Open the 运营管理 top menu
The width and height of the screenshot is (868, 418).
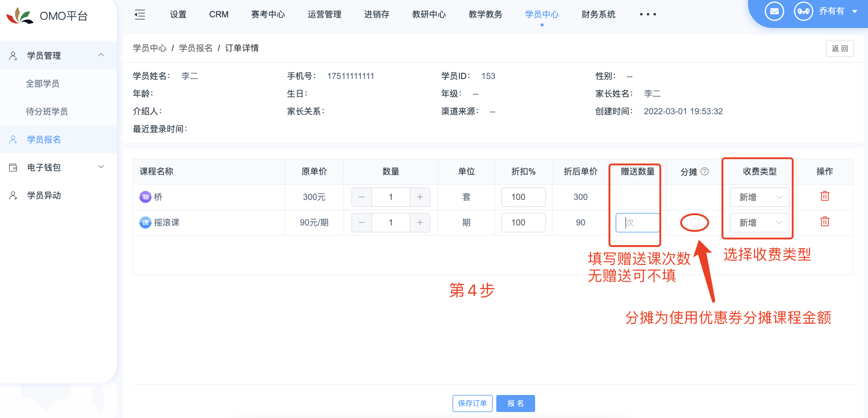pos(324,14)
